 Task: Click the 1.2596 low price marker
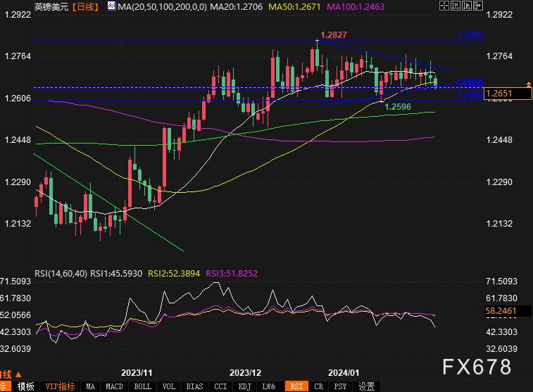[398, 107]
